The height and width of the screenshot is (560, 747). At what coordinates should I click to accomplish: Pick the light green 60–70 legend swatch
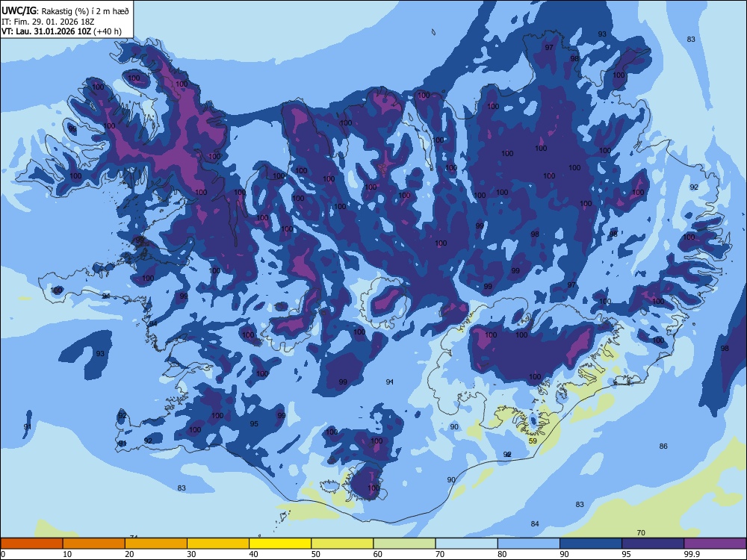tap(404, 544)
